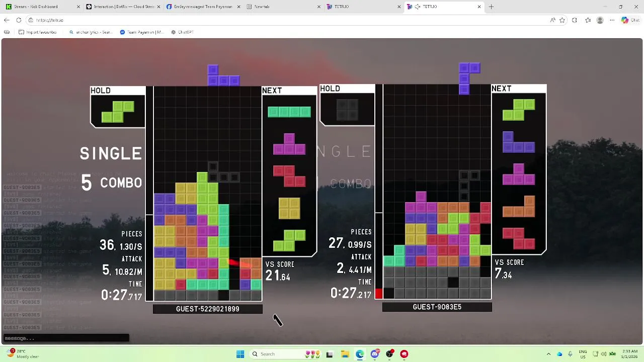This screenshot has width=644, height=362.
Task: Open the anchor lyrics search bookmark
Action: pos(91,32)
